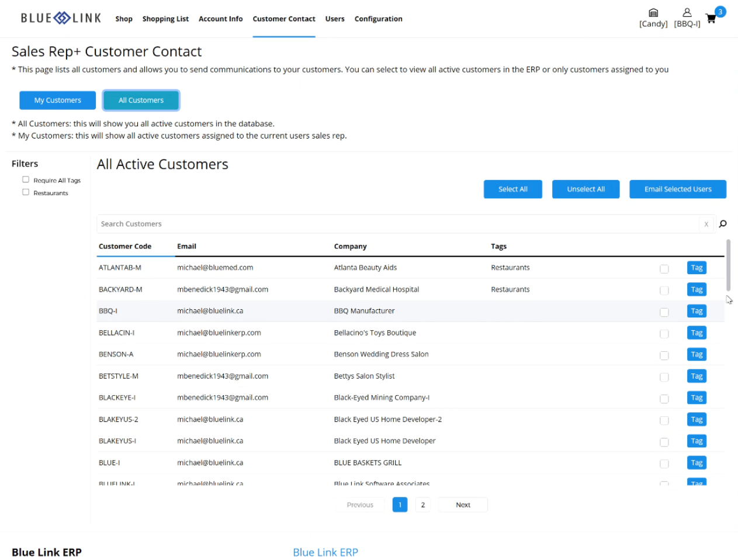
Task: Tag Benson Wedding Dress Salon
Action: tap(697, 354)
